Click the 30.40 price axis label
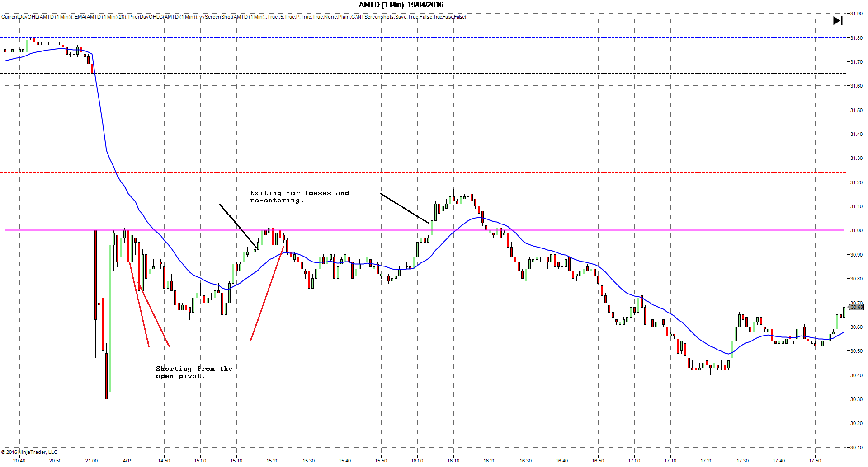The height and width of the screenshot is (467, 868). 856,375
